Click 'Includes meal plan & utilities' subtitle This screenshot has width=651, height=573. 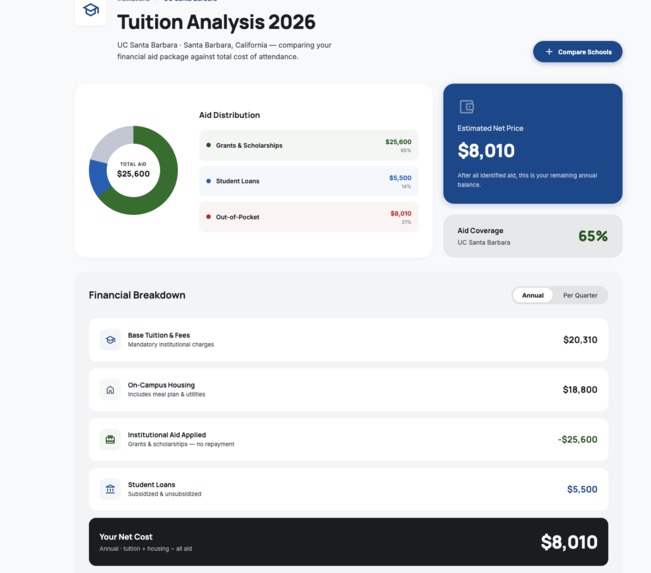[166, 394]
